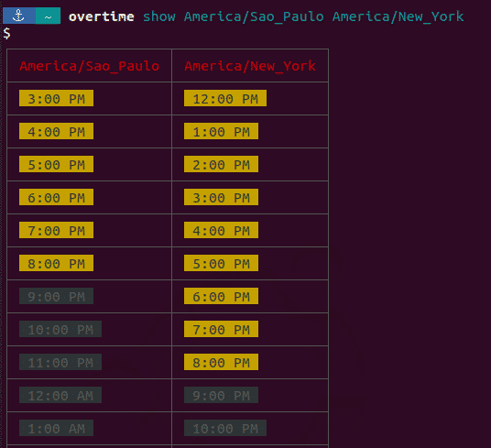Click the highlighted 7:00 PM New_York cell
The width and height of the screenshot is (491, 448).
click(222, 329)
